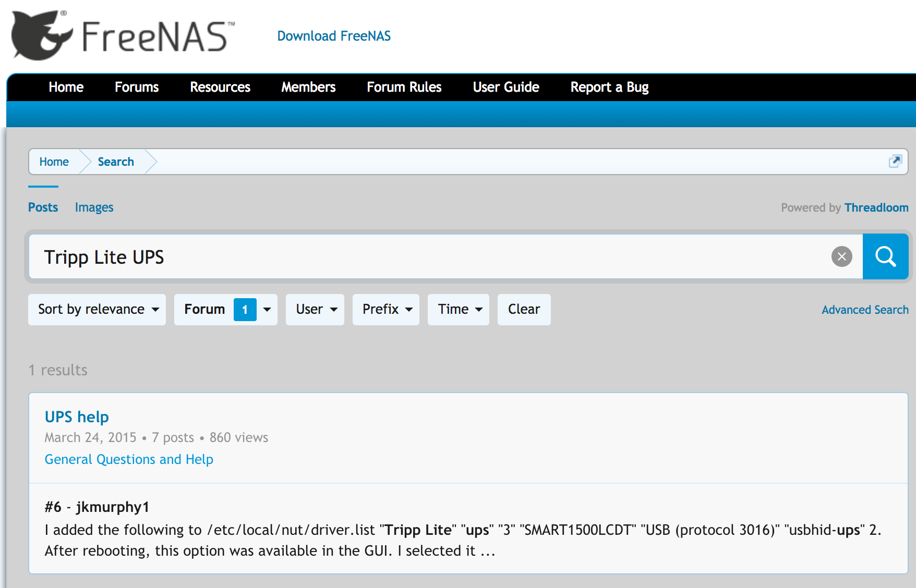Switch to the Posts tab

(43, 207)
